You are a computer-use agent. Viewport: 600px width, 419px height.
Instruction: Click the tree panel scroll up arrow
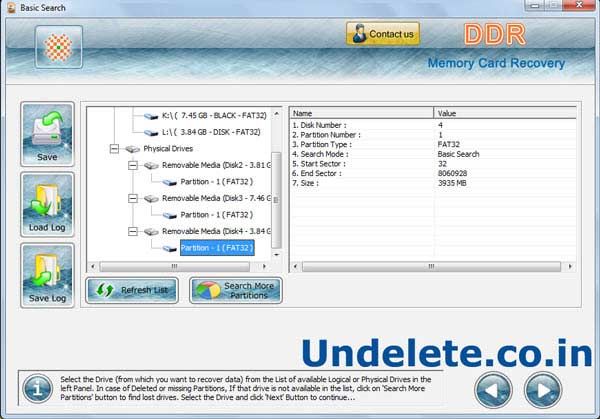coord(276,114)
